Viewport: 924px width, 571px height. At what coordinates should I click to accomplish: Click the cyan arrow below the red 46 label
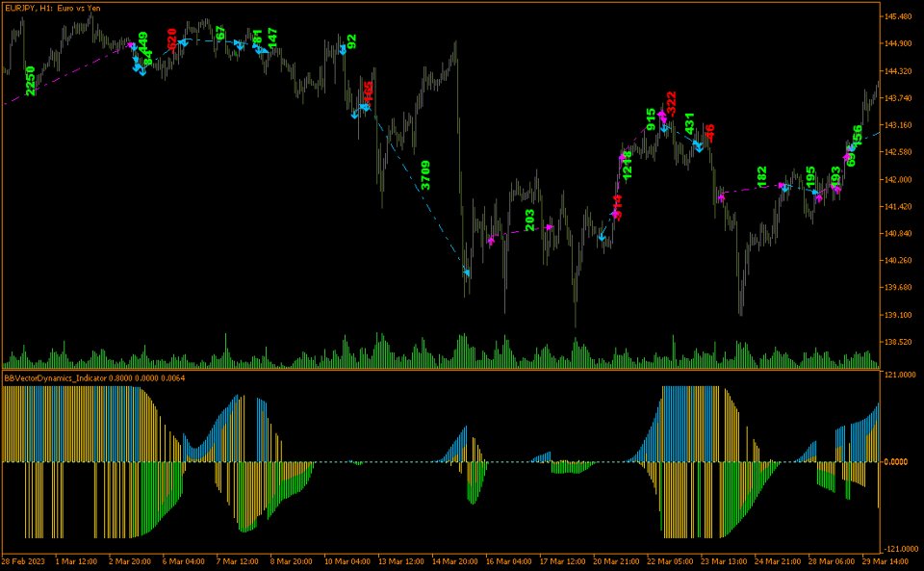pyautogui.click(x=698, y=146)
